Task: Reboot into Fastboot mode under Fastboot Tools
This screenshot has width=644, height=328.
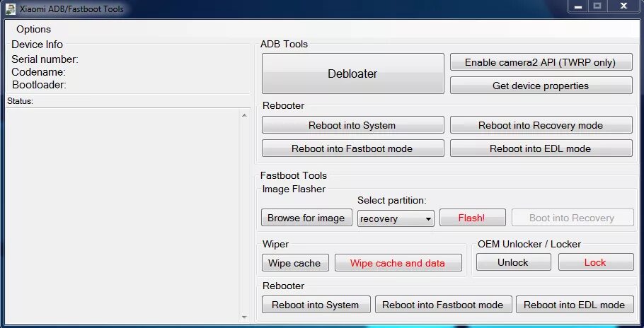Action: pos(443,305)
